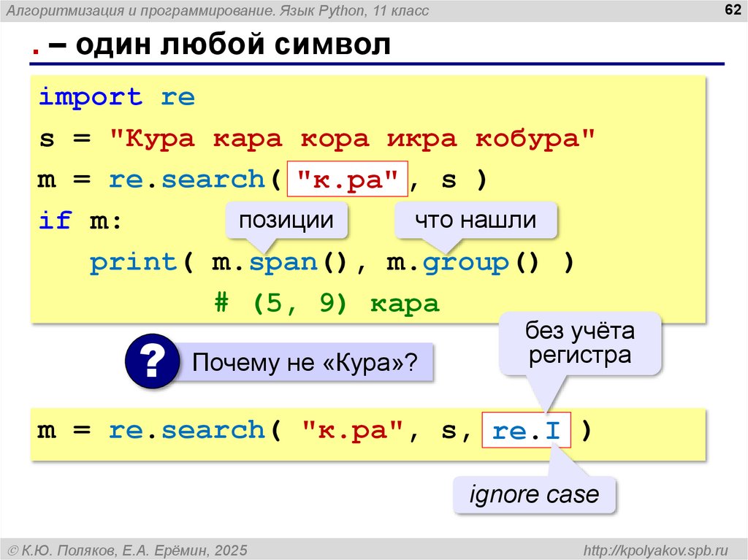Viewport: 748px width, 560px height.
Task: Click the «ignore case» callout label
Action: click(x=534, y=496)
